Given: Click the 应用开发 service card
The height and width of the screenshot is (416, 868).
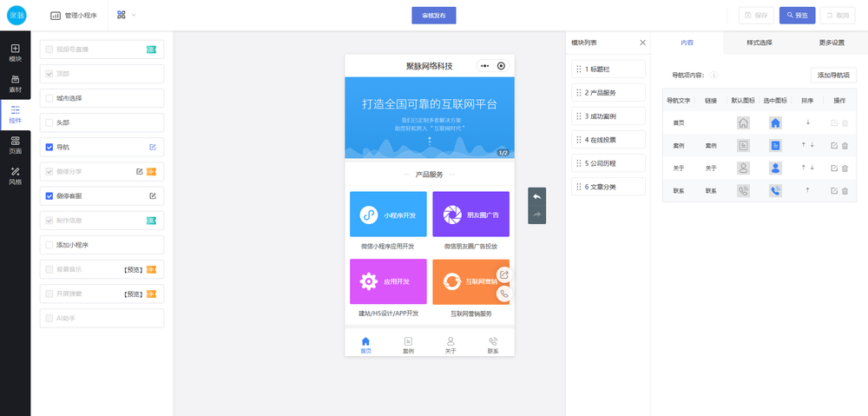Looking at the screenshot, I should click(388, 281).
